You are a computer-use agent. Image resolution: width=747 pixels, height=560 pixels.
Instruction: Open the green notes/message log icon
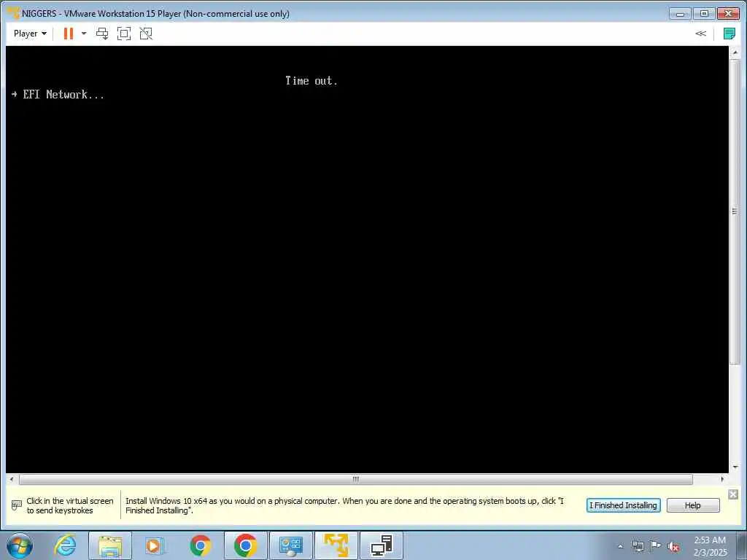point(729,34)
